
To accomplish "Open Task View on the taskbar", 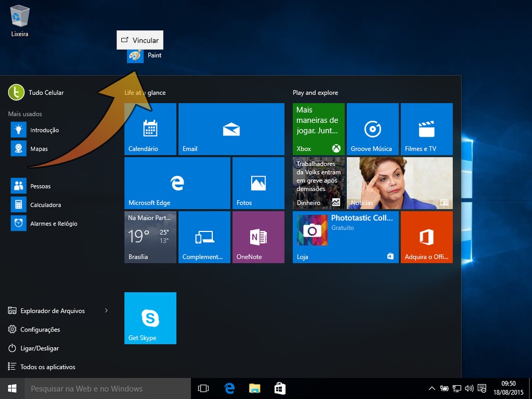I will [203, 389].
